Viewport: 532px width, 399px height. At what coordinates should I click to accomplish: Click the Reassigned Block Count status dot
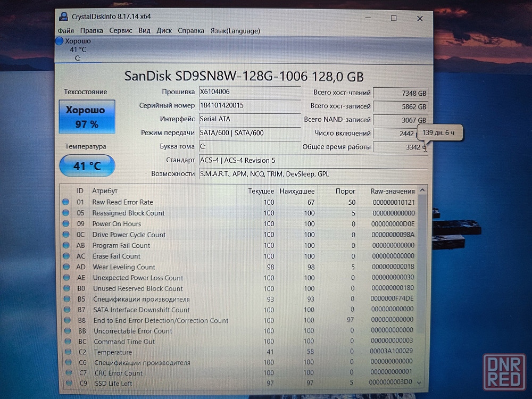click(66, 213)
